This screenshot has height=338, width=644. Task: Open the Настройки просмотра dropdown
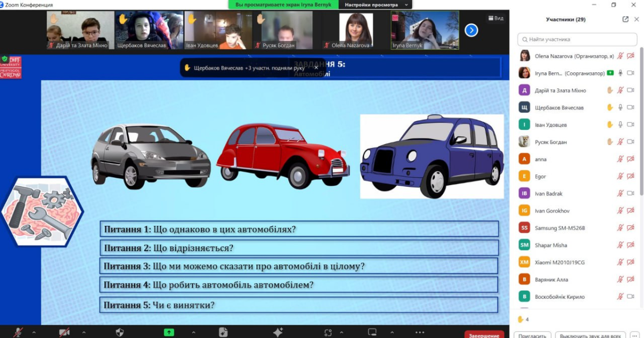[x=377, y=4]
